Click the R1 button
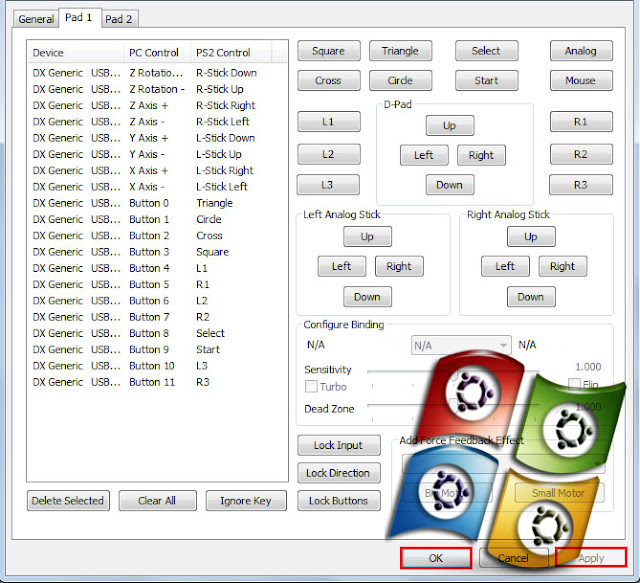 coord(581,122)
